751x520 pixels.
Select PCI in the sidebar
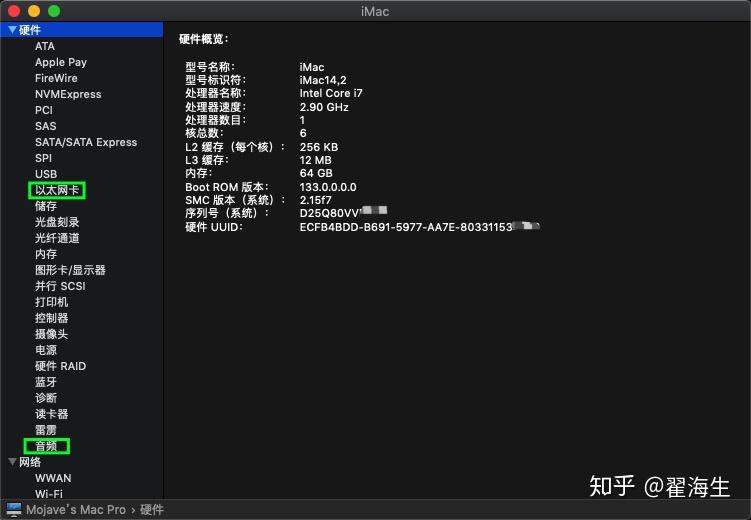[x=44, y=110]
